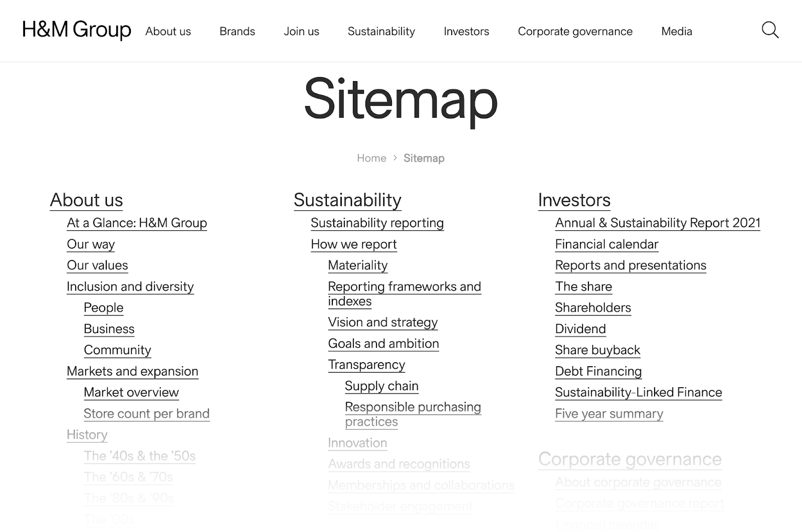Image resolution: width=802 pixels, height=532 pixels.
Task: Open the Sustainability-Linked Finance page
Action: [638, 392]
